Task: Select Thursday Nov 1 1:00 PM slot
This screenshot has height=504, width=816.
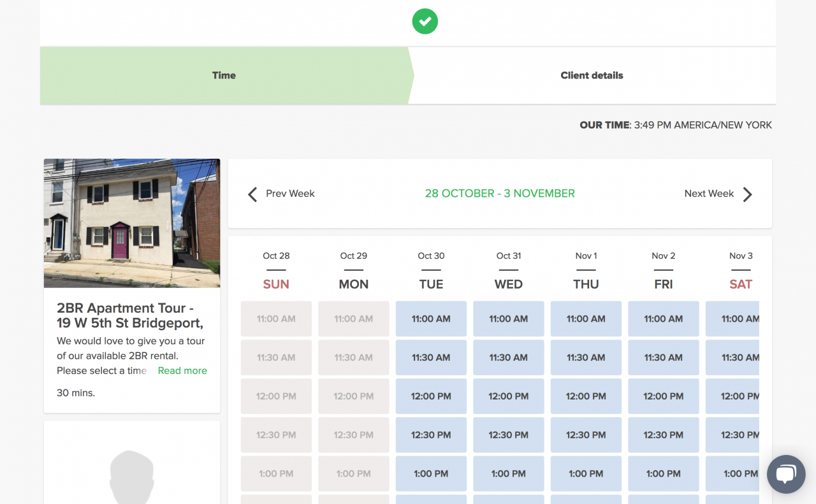Action: pyautogui.click(x=586, y=474)
